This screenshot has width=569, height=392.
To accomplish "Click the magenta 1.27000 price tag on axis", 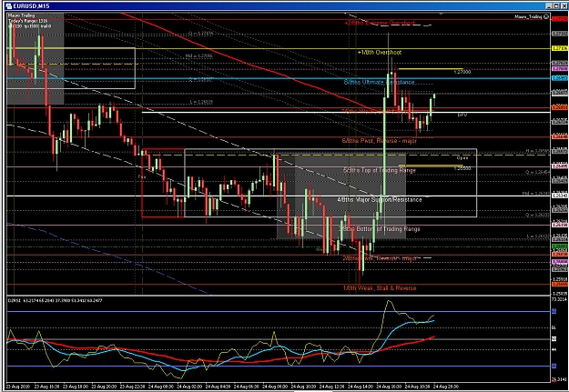I will pos(560,69).
